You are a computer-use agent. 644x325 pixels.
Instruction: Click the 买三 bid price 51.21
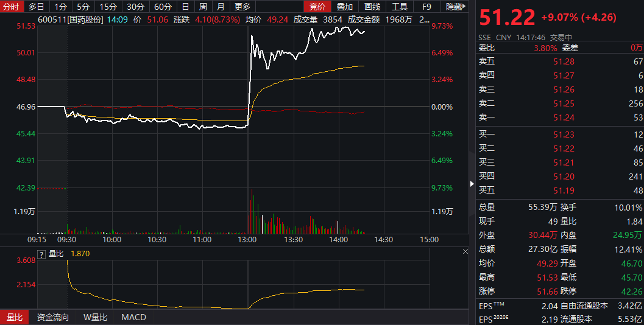click(x=564, y=162)
